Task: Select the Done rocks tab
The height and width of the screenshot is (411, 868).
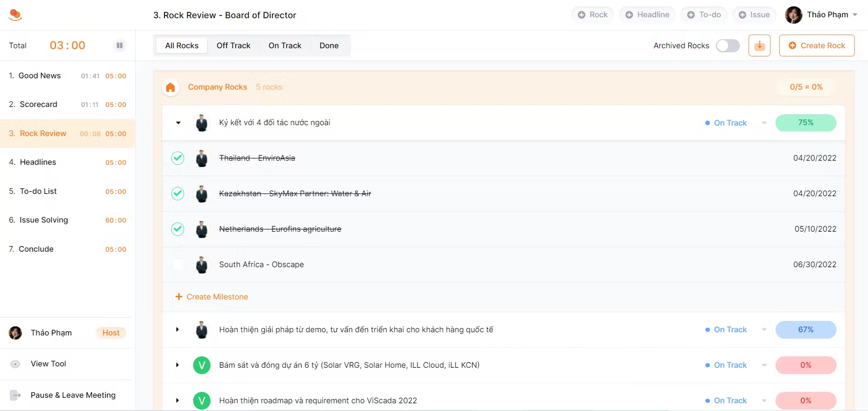Action: pos(329,46)
